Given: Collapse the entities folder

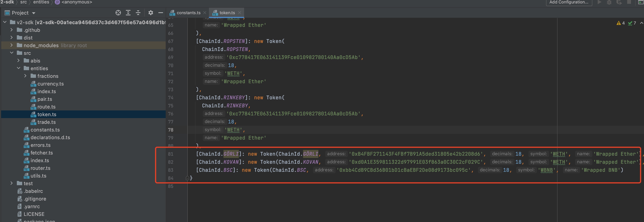Looking at the screenshot, I should [x=19, y=68].
